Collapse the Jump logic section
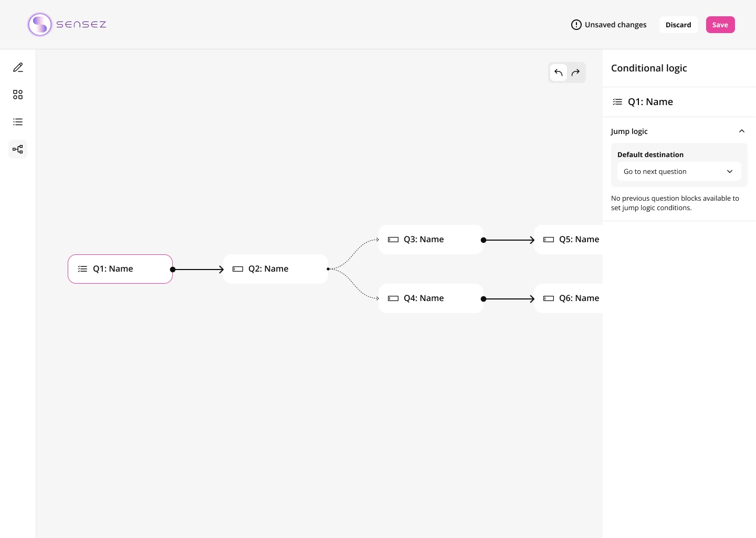This screenshot has height=538, width=756. point(742,131)
